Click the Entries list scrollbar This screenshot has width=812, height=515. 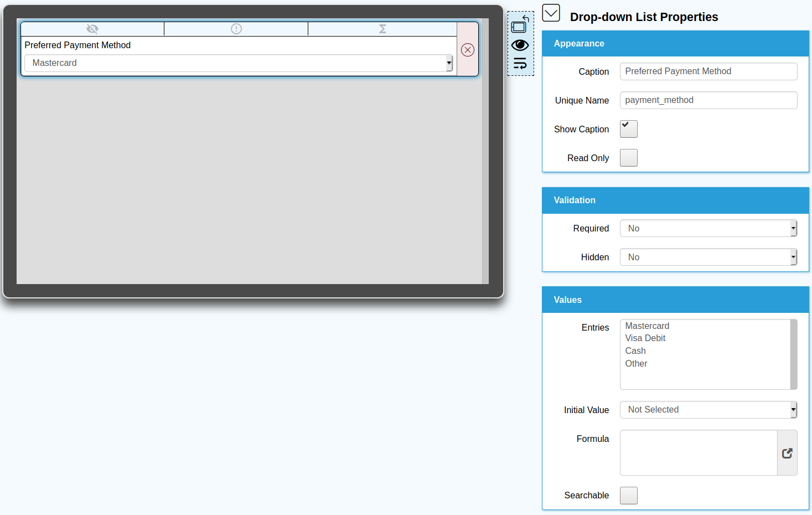coord(794,354)
